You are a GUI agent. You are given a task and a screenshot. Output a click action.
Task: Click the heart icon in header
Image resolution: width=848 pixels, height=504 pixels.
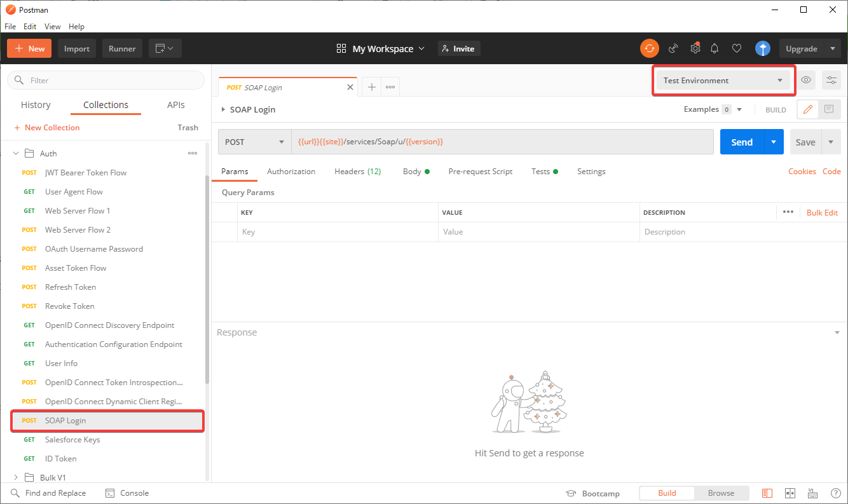pos(737,48)
